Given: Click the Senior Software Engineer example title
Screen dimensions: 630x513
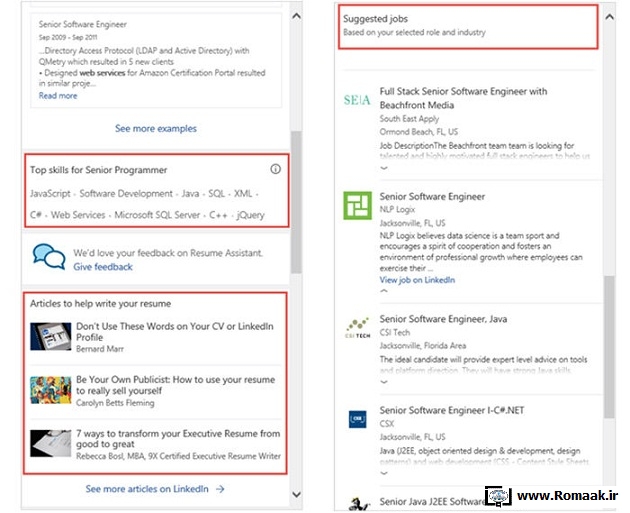Looking at the screenshot, I should click(x=83, y=24).
